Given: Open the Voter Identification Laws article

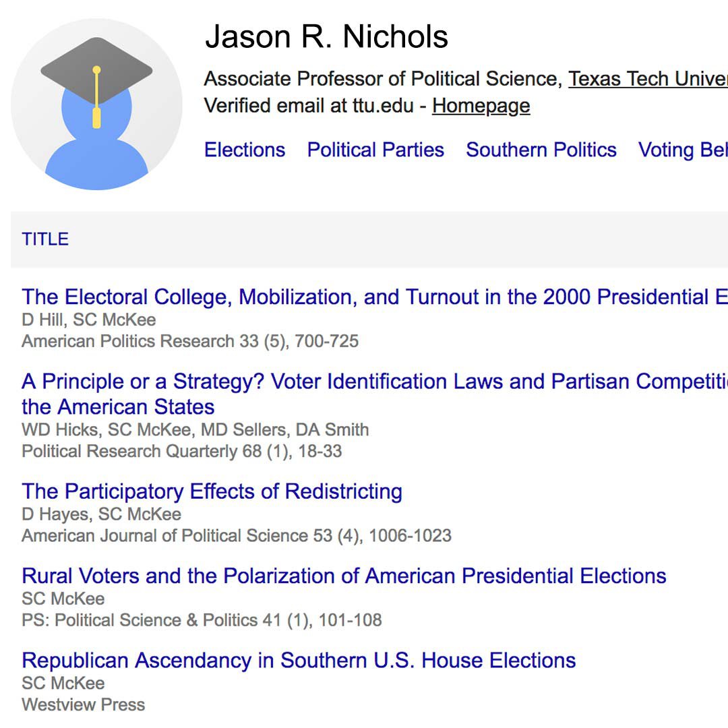Looking at the screenshot, I should pyautogui.click(x=375, y=394).
